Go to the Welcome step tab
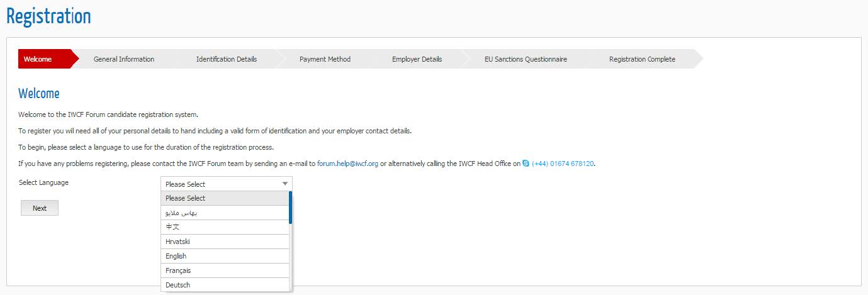 coord(38,59)
